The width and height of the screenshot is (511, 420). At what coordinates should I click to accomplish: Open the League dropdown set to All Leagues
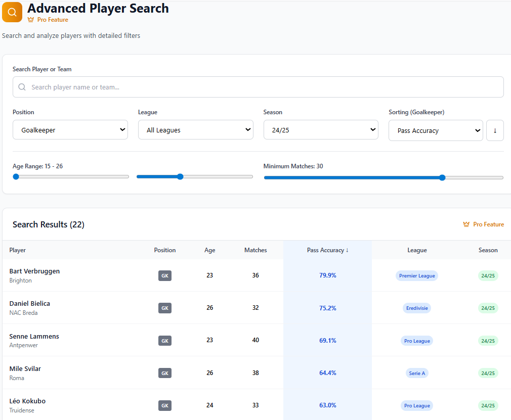point(195,129)
